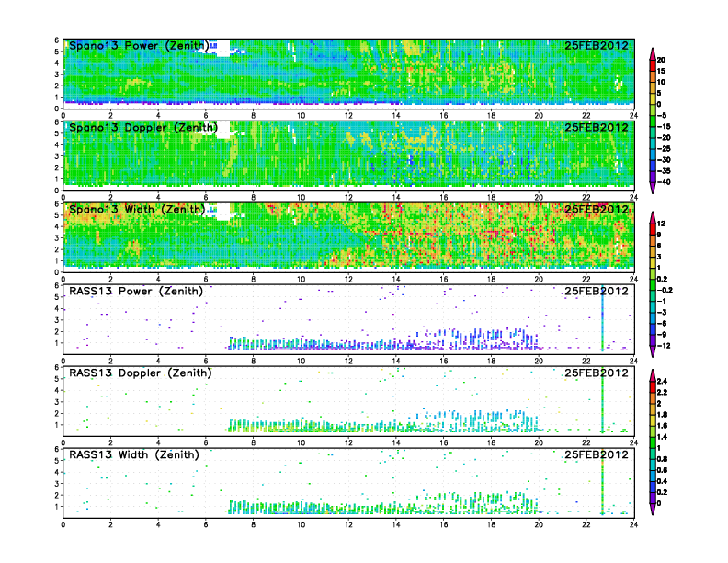Click the '24' x-axis tick under RASS13 Width panel

633,524
